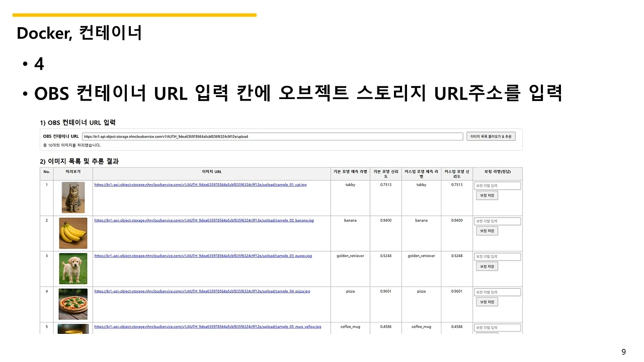Click the 이미지 URL column header
The height and width of the screenshot is (362, 644).
(212, 171)
